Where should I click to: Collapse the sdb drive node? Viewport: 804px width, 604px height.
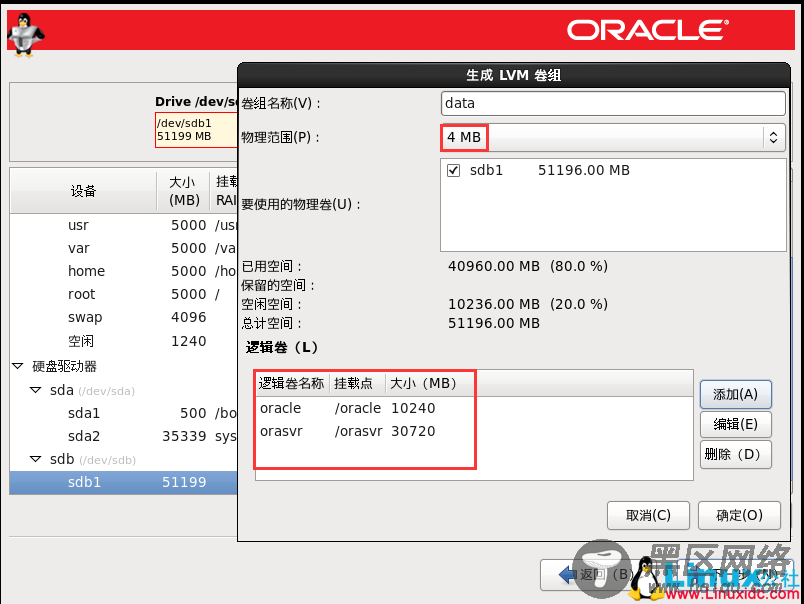[35, 459]
